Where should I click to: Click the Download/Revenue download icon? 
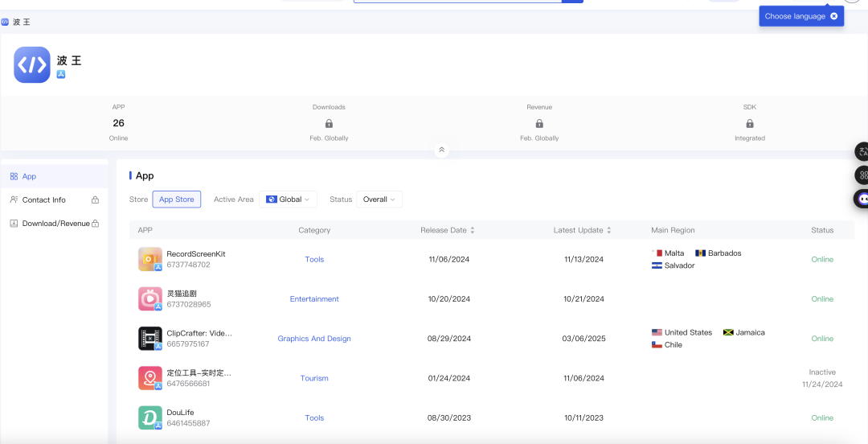click(14, 224)
